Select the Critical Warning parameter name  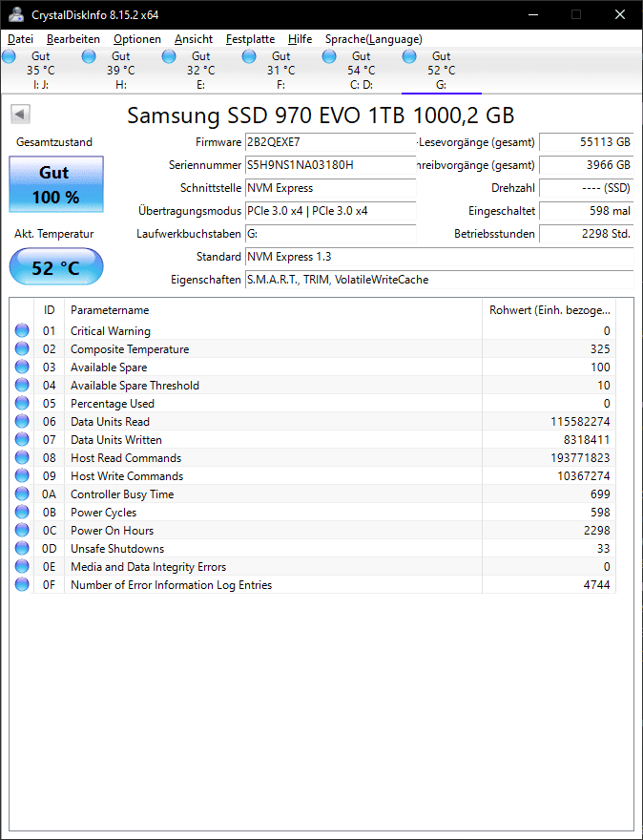111,331
